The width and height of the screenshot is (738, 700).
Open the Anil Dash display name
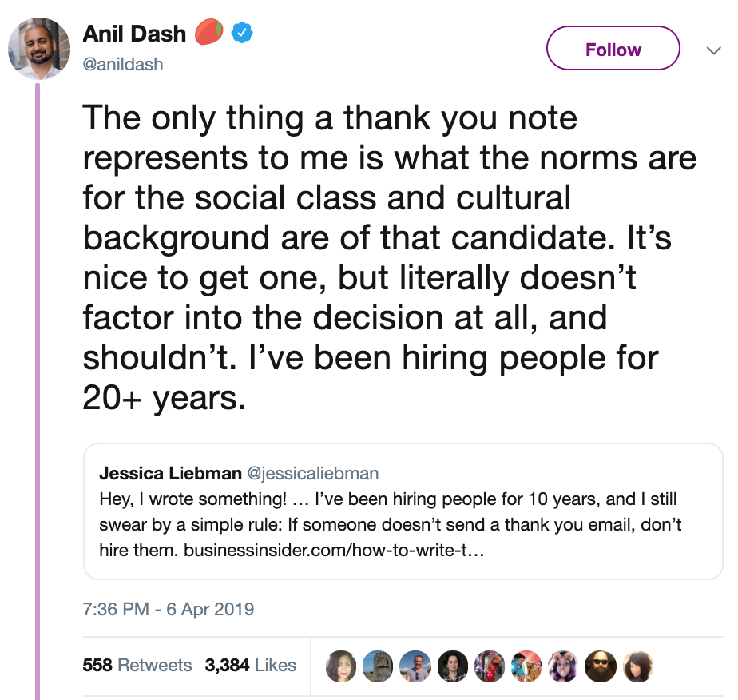coord(135,34)
